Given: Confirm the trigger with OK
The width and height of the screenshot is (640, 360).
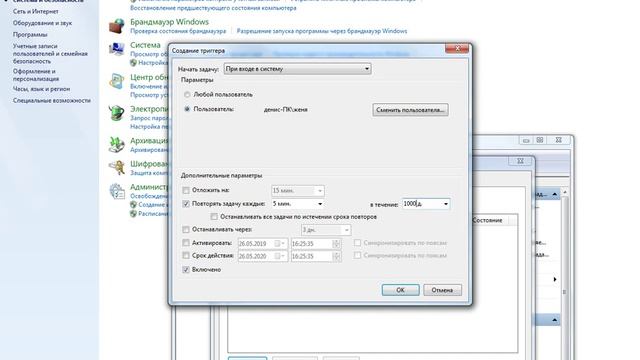Looking at the screenshot, I should click(x=400, y=290).
